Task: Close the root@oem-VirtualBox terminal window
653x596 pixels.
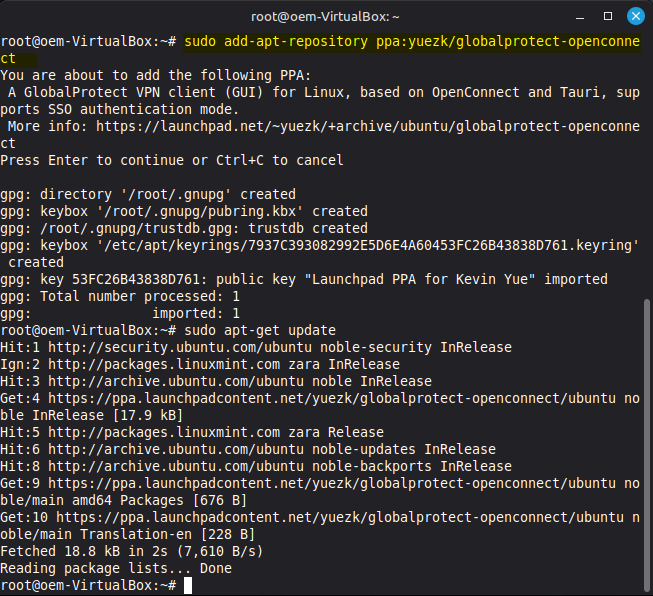Action: coord(634,17)
